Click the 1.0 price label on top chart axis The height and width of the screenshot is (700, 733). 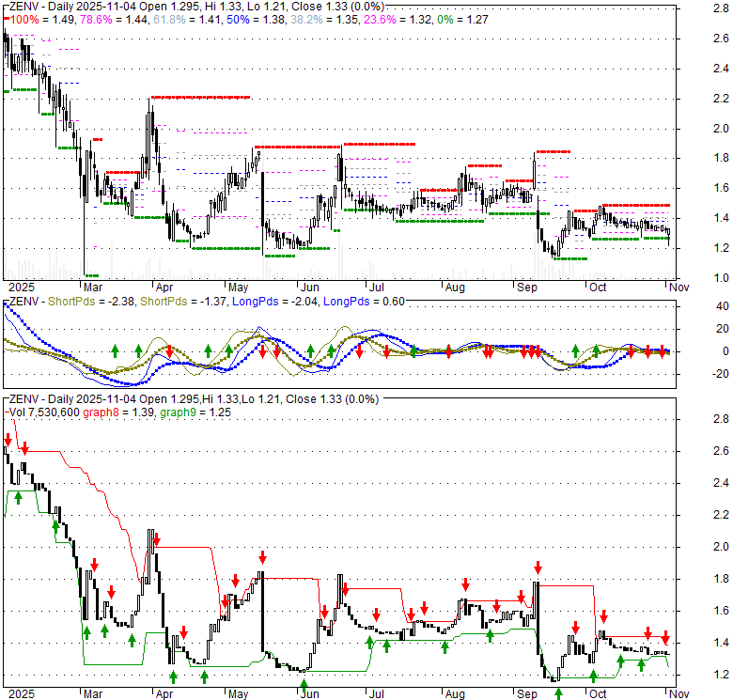tap(721, 278)
